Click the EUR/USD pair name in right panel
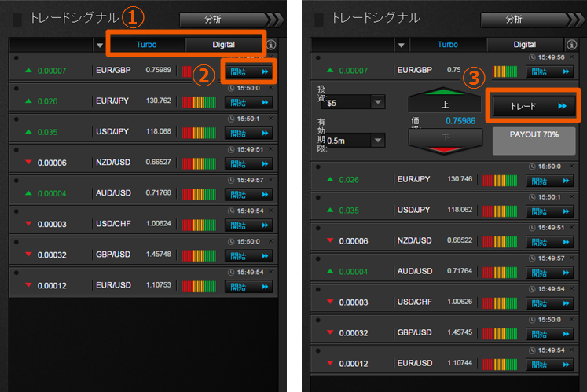The height and width of the screenshot is (392, 587). [415, 363]
